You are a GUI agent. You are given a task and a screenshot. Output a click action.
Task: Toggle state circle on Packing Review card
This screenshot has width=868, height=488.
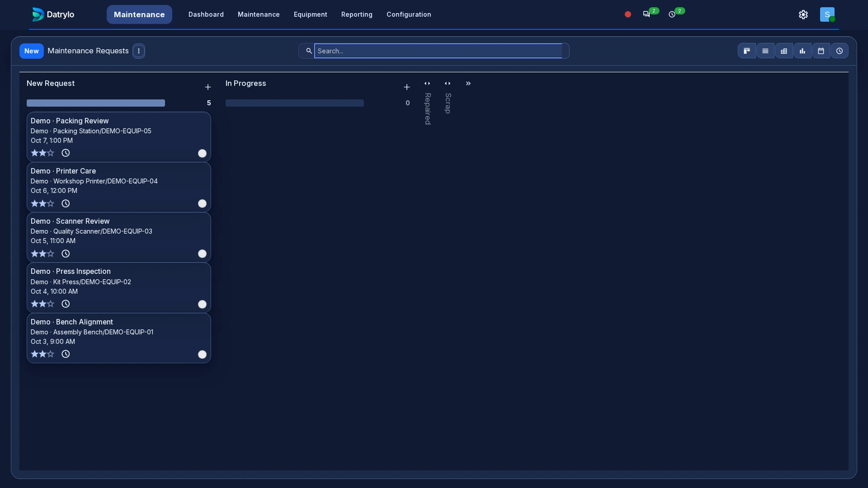pyautogui.click(x=202, y=154)
